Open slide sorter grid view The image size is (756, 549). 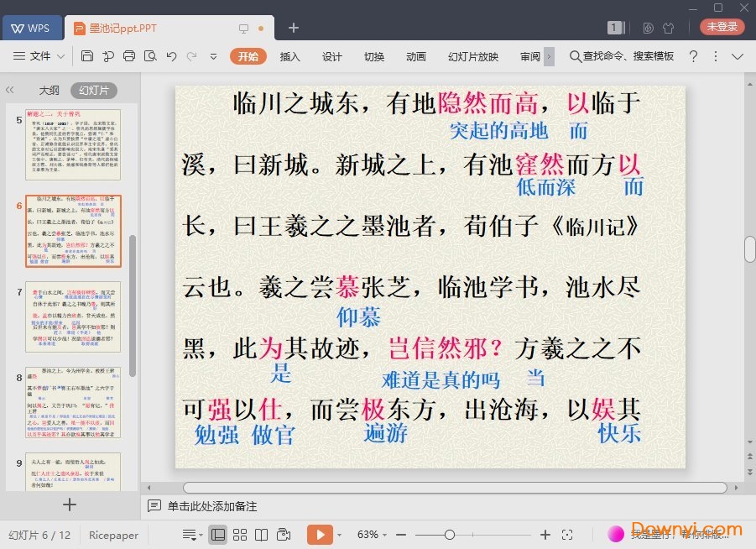(x=240, y=535)
